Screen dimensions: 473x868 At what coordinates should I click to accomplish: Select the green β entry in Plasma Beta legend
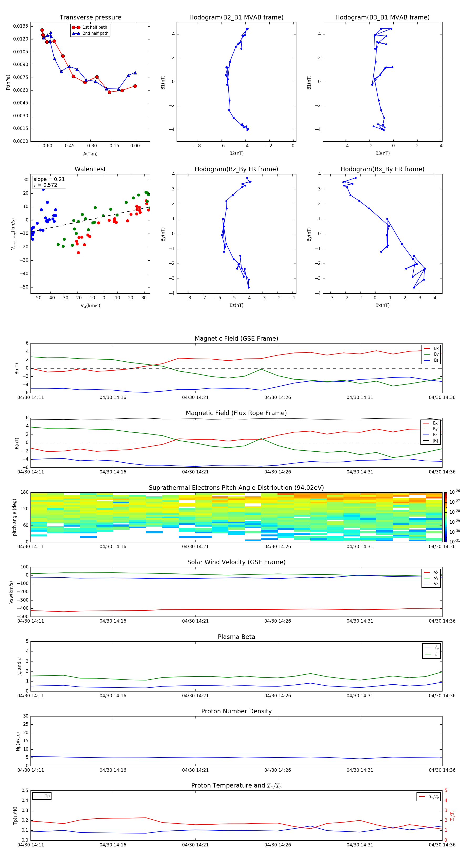tap(432, 654)
